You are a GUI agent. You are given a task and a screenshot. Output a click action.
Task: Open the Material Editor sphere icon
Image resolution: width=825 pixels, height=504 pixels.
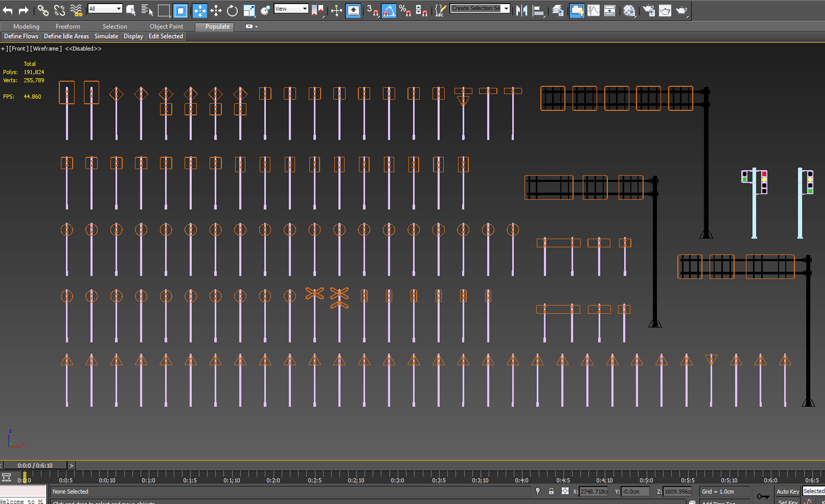(x=629, y=11)
